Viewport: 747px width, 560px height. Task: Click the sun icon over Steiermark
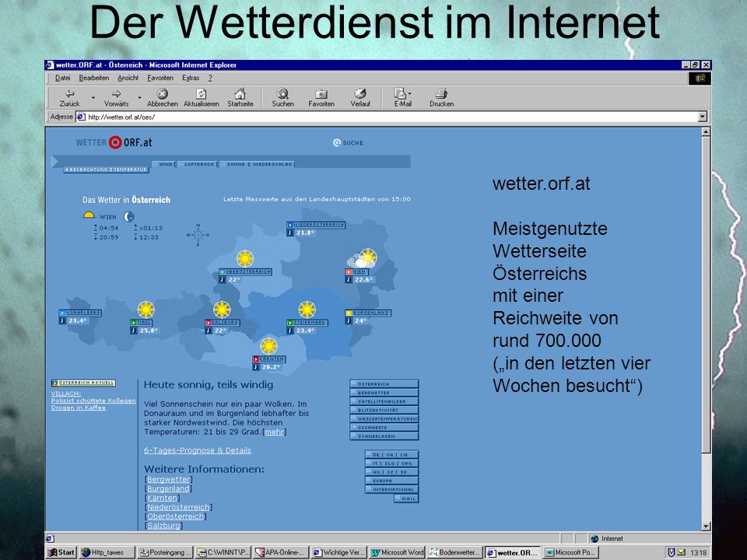click(x=307, y=310)
